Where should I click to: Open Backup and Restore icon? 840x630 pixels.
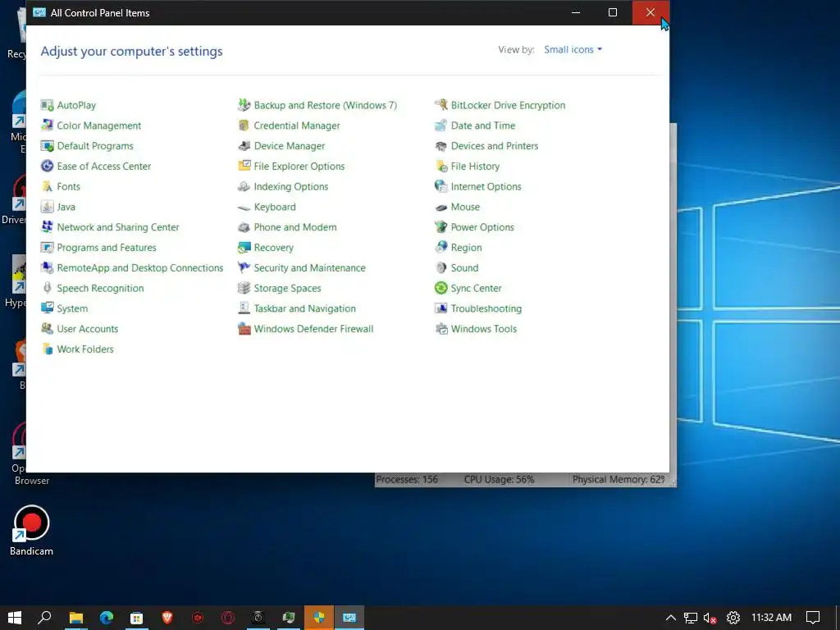(x=244, y=105)
